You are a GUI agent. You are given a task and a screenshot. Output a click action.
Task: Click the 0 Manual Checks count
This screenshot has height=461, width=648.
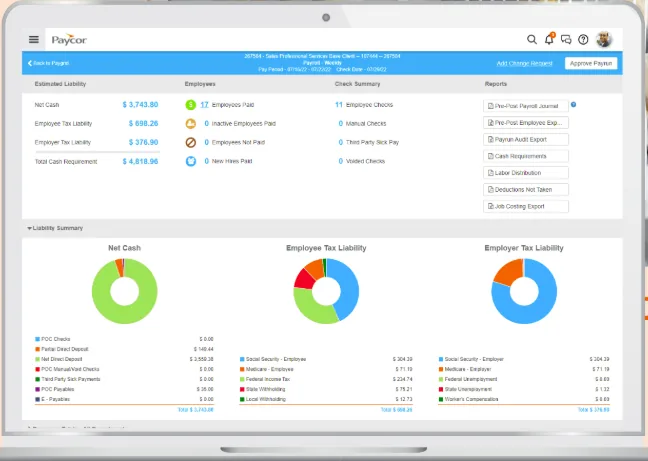[341, 124]
